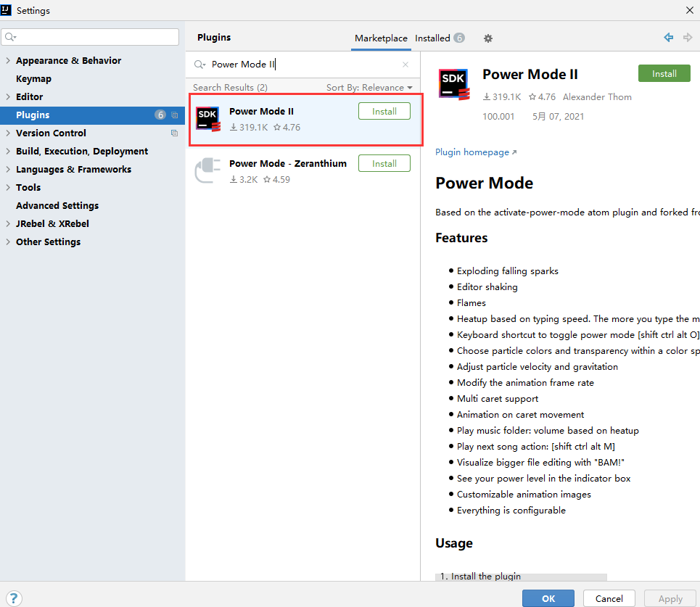Install Power Mode - Zeranthium plugin
This screenshot has height=607, width=700.
[x=384, y=164]
